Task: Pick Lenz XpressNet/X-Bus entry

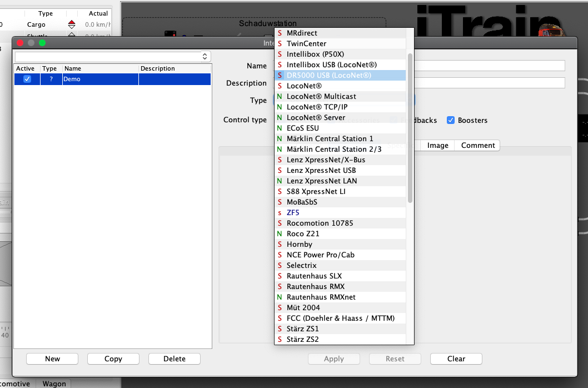Action: pyautogui.click(x=340, y=160)
